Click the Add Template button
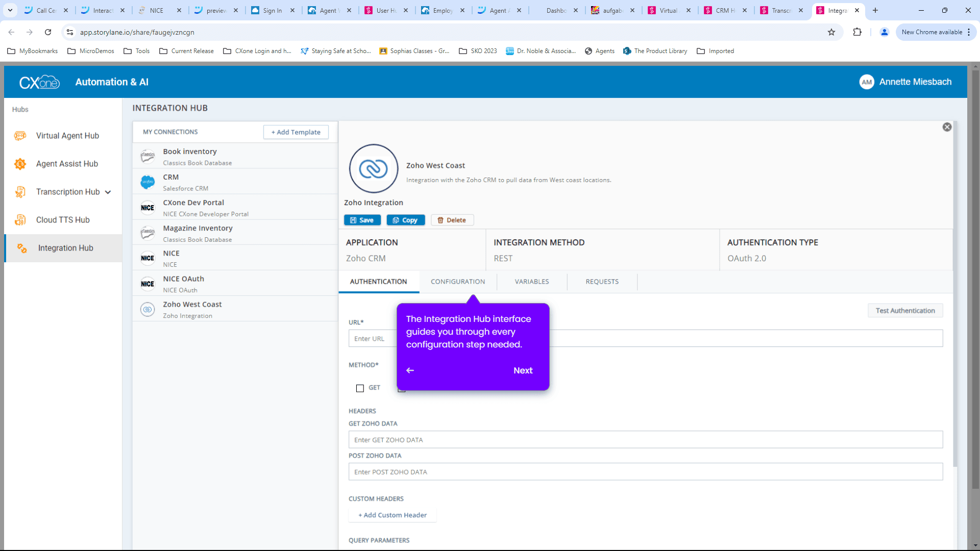 click(x=296, y=132)
